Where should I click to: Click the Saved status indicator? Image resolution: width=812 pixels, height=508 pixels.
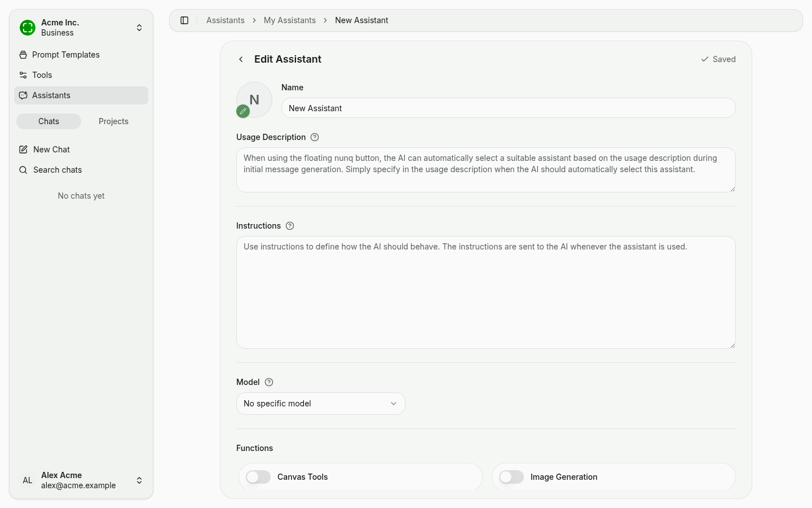tap(718, 59)
